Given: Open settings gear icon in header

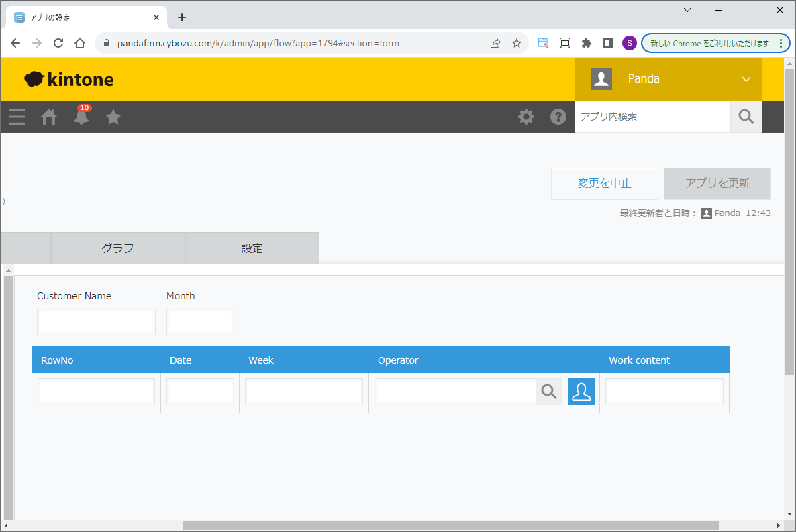Looking at the screenshot, I should [526, 117].
